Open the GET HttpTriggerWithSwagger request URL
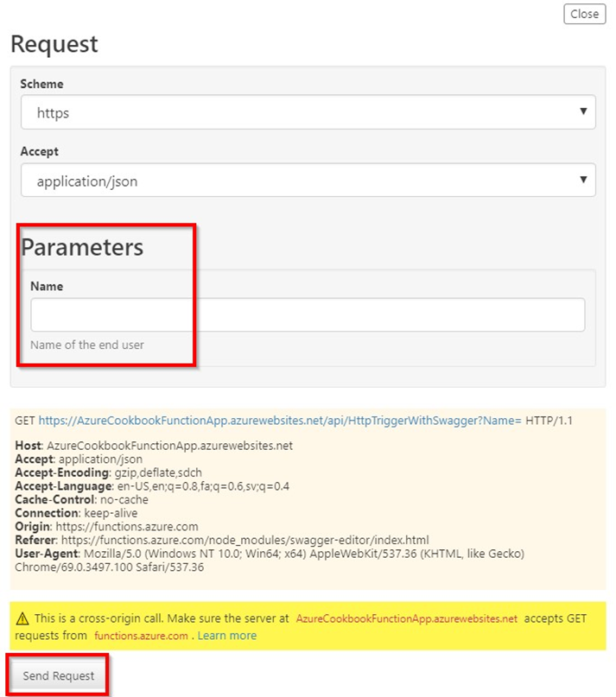This screenshot has width=616, height=697. click(x=281, y=421)
